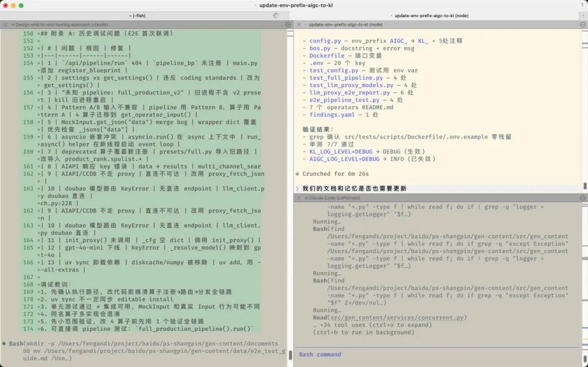Close the 'Design end-to-end testing approach' pane

pos(5,25)
